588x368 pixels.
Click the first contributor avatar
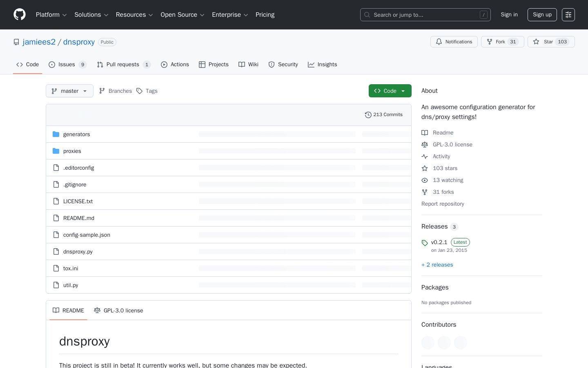tap(428, 343)
